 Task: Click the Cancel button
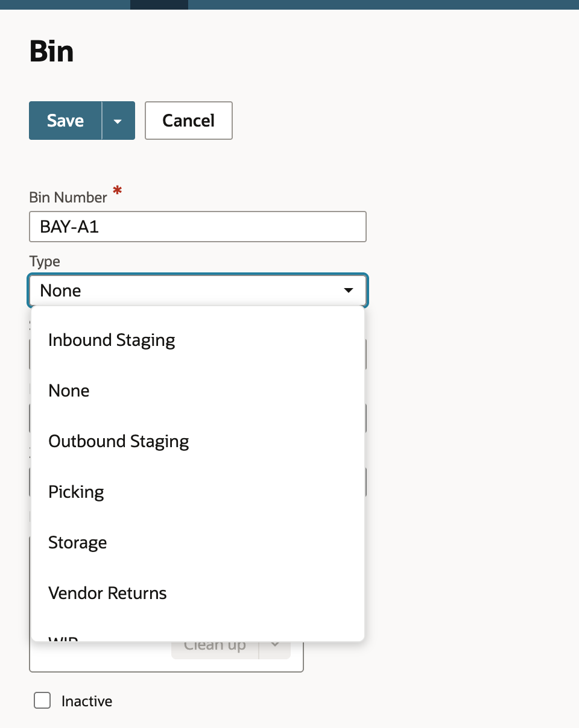[189, 121]
